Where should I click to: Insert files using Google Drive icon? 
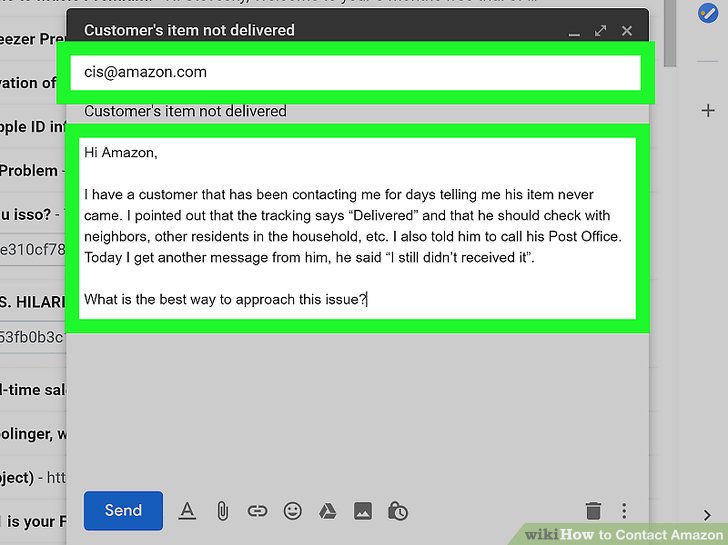click(x=328, y=512)
